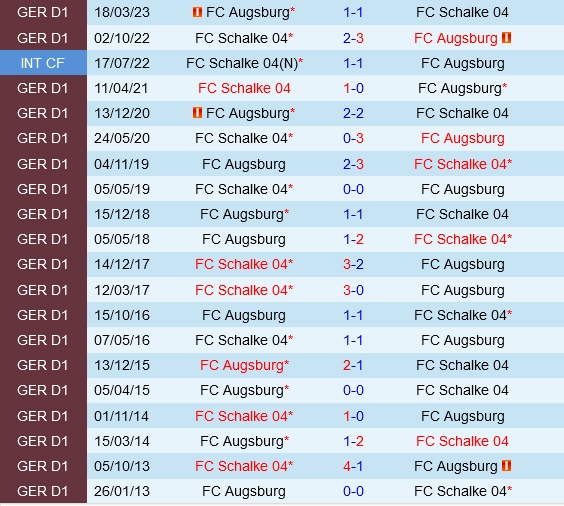Click GER D1 label on 18/03/23 row
Image resolution: width=564 pixels, height=506 pixels.
(42, 13)
